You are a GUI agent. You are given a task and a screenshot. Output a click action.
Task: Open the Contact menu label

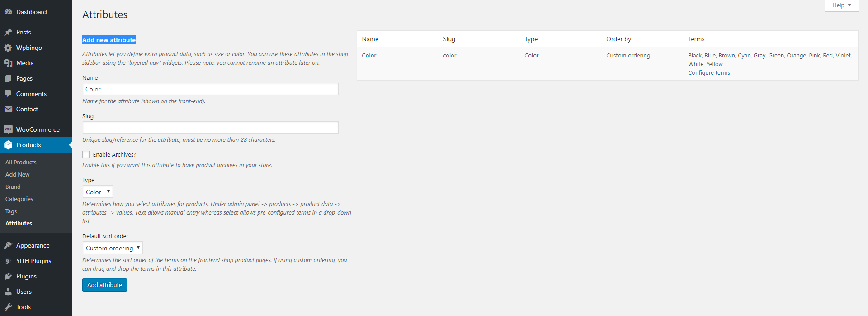pyautogui.click(x=27, y=109)
